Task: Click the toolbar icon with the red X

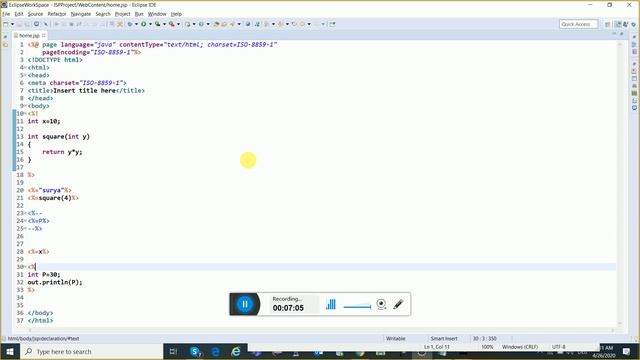Action: tap(120, 24)
